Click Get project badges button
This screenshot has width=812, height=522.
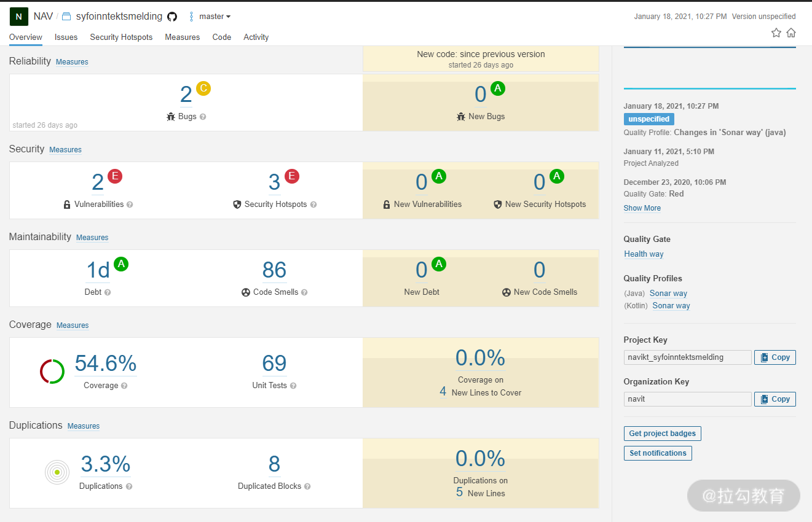coord(663,434)
